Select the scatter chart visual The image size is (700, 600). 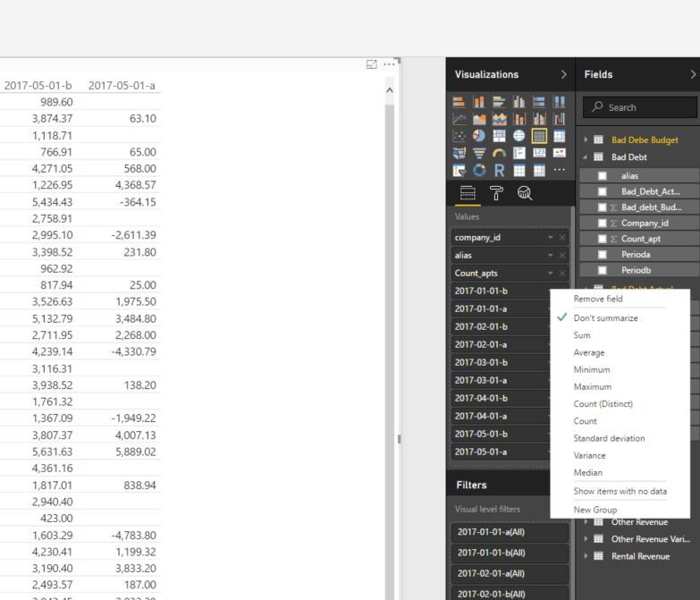tap(459, 136)
